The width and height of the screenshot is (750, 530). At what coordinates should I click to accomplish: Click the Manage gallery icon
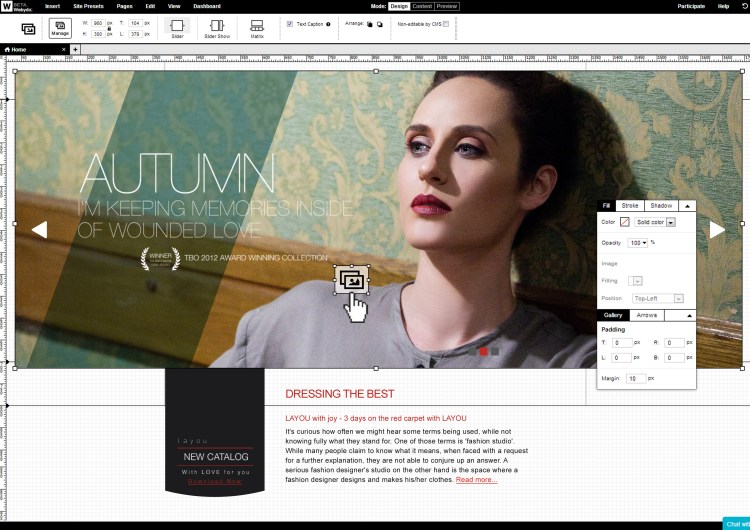click(x=60, y=27)
